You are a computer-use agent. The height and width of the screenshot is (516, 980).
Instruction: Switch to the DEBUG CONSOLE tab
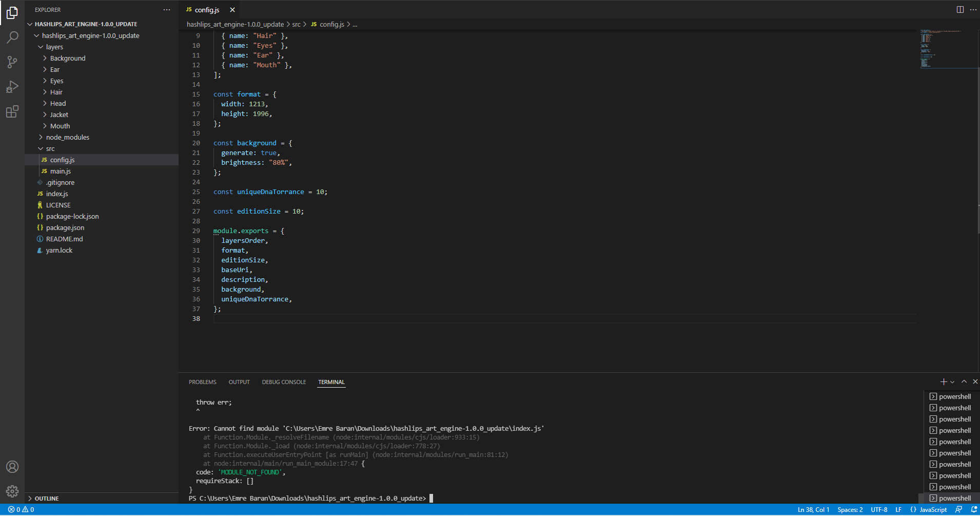point(284,381)
